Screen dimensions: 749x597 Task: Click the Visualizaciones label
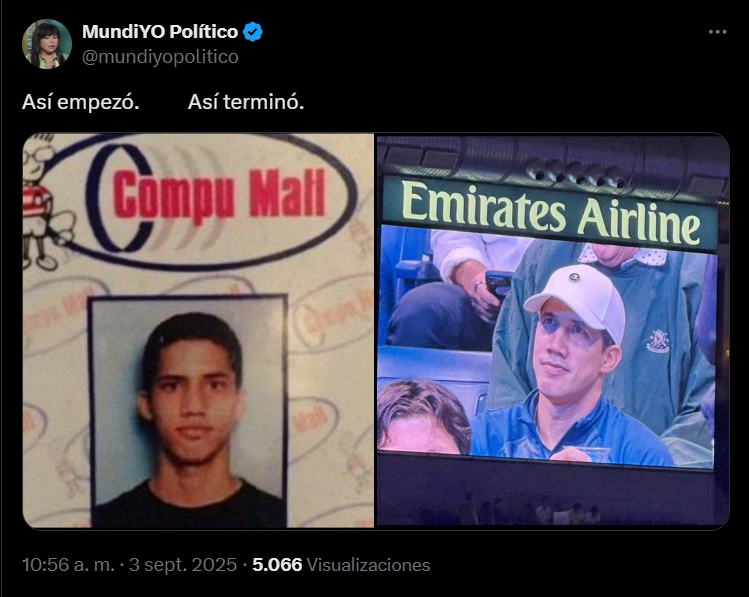click(368, 565)
